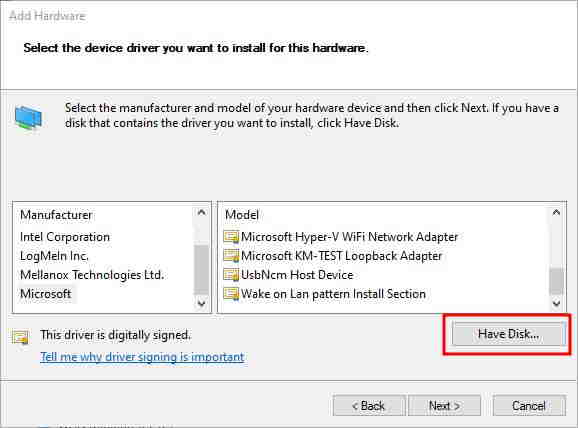Select Microsoft in the Manufacturer list

pos(46,294)
